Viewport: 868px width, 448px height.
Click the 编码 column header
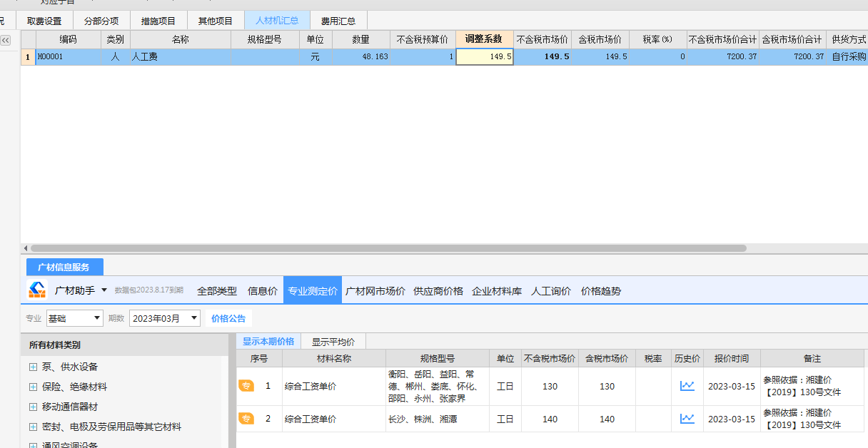click(x=69, y=39)
